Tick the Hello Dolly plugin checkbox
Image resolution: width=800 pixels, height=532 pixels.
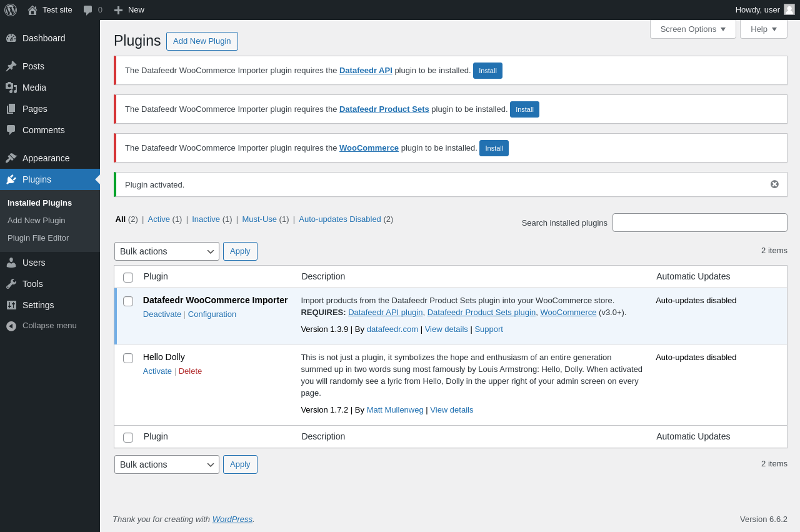pos(128,358)
